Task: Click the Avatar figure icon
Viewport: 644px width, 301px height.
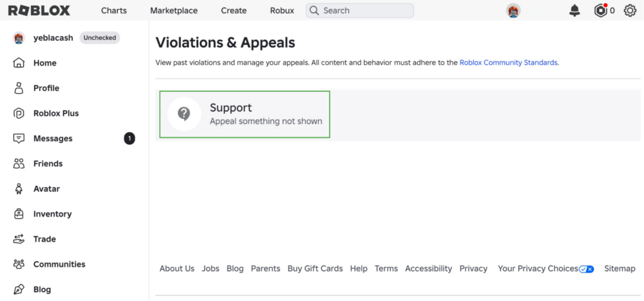Action: [x=19, y=189]
